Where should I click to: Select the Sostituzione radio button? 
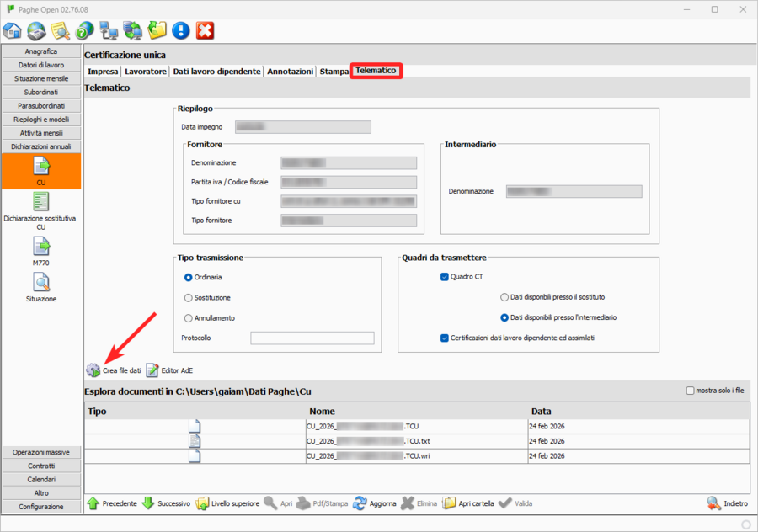pyautogui.click(x=189, y=297)
